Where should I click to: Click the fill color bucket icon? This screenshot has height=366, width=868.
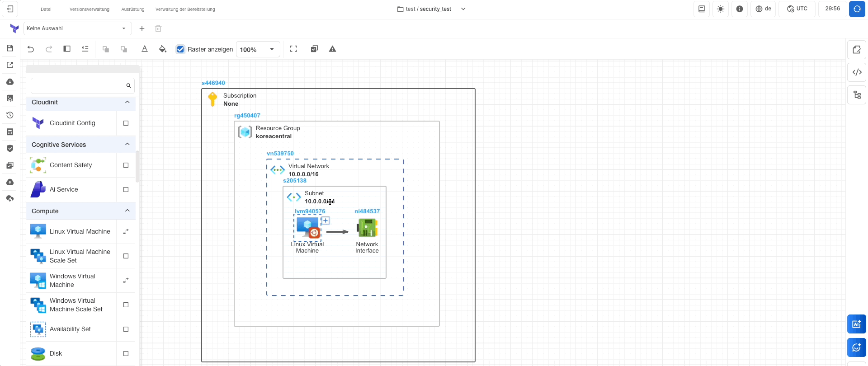(x=163, y=49)
